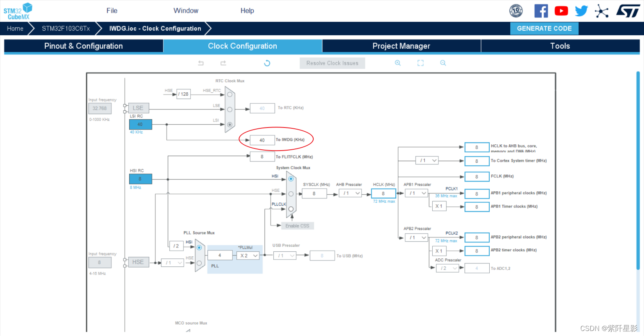Click the redo arrow icon
644x336 pixels.
(223, 63)
